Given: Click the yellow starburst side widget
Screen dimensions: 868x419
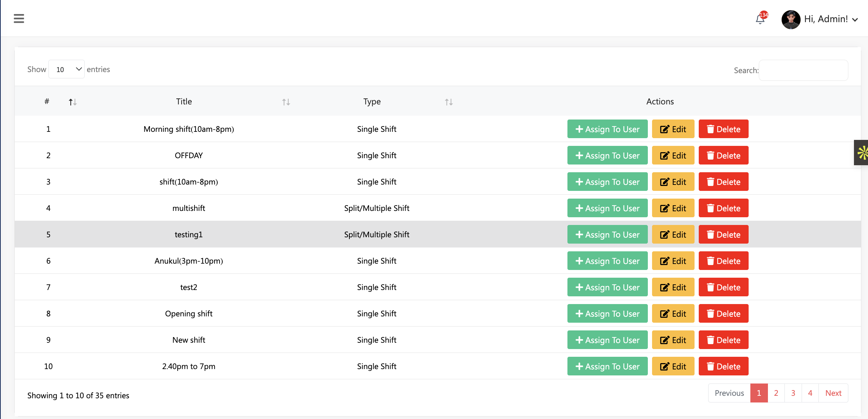Looking at the screenshot, I should tap(862, 153).
